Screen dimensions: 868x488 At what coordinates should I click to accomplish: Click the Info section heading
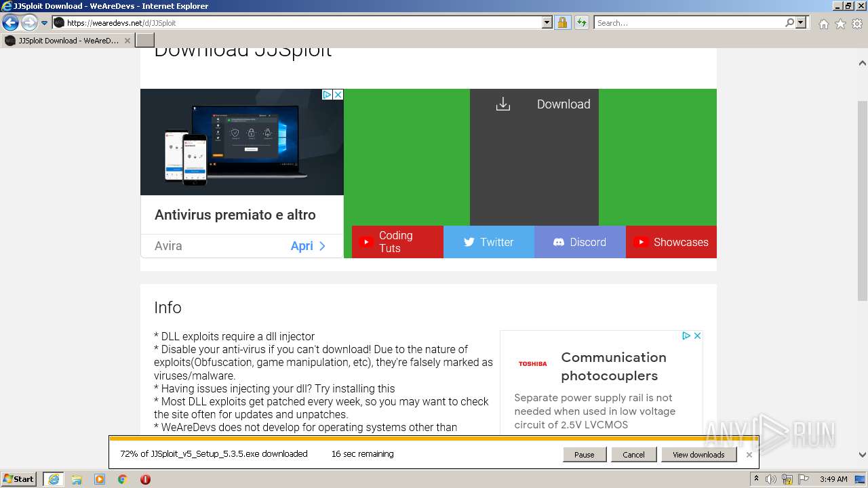pos(167,308)
